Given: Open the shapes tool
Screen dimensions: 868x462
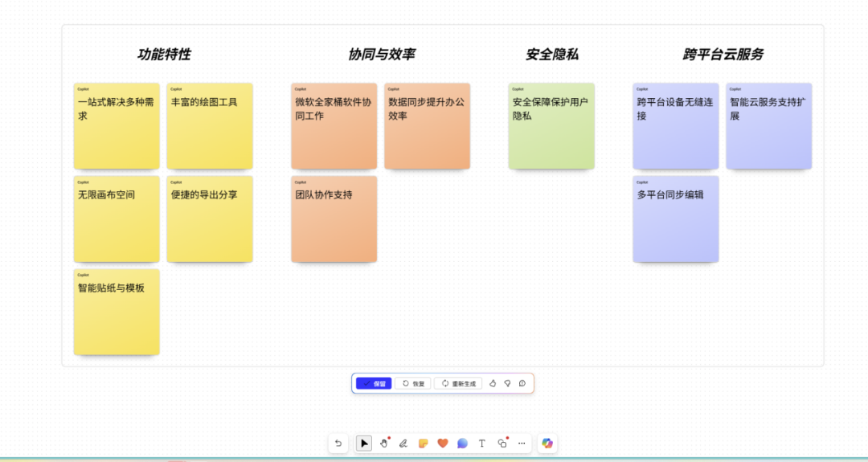Looking at the screenshot, I should 502,443.
